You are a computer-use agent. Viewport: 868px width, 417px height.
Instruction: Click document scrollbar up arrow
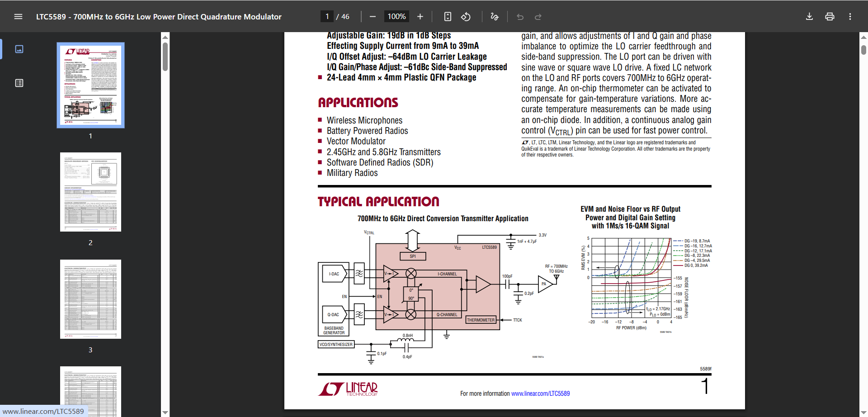pos(863,37)
